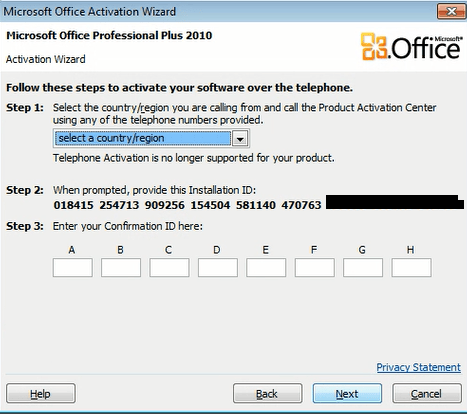This screenshot has height=414, width=467.
Task: Click Confirmation ID field F
Action: click(314, 267)
